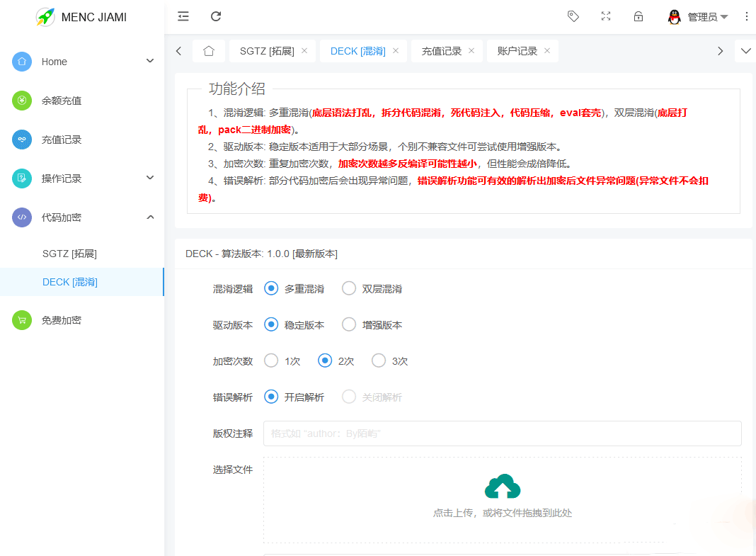Expand the Home menu chevron

point(150,61)
